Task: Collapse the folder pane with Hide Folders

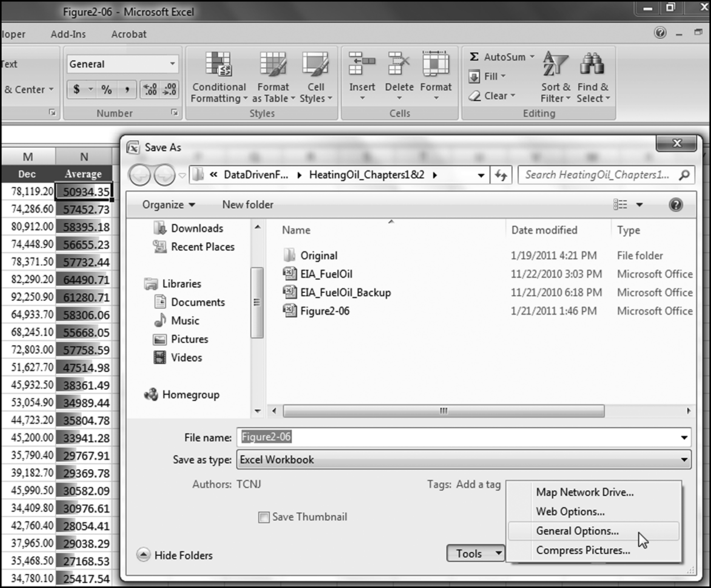Action: [x=174, y=555]
